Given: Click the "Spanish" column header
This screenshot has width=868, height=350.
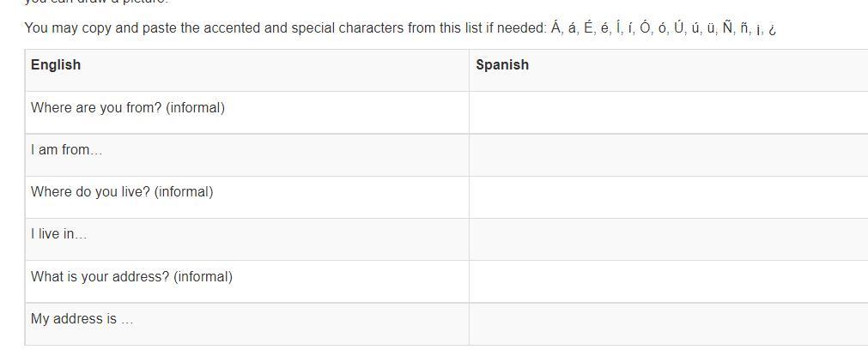Looking at the screenshot, I should (x=502, y=65).
